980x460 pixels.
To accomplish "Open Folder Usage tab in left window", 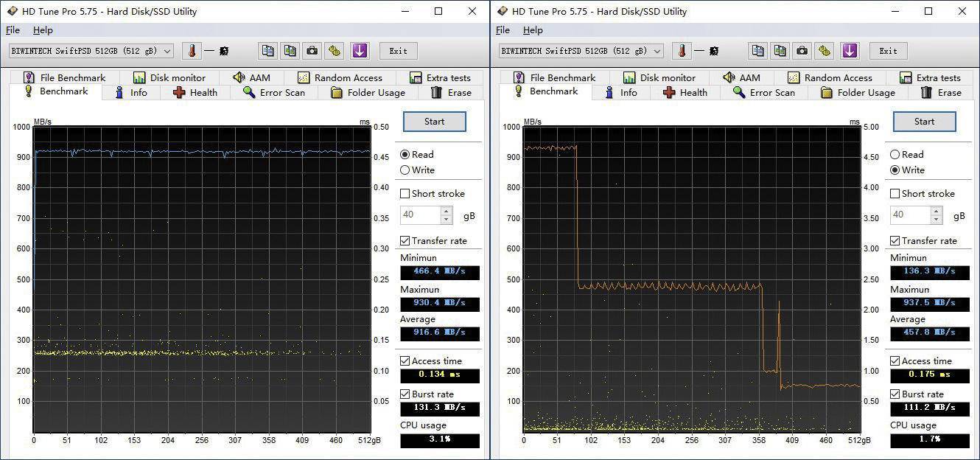I will [x=368, y=93].
